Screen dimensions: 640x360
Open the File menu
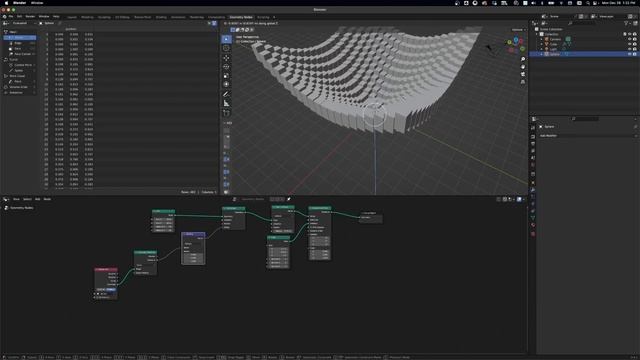11,17
